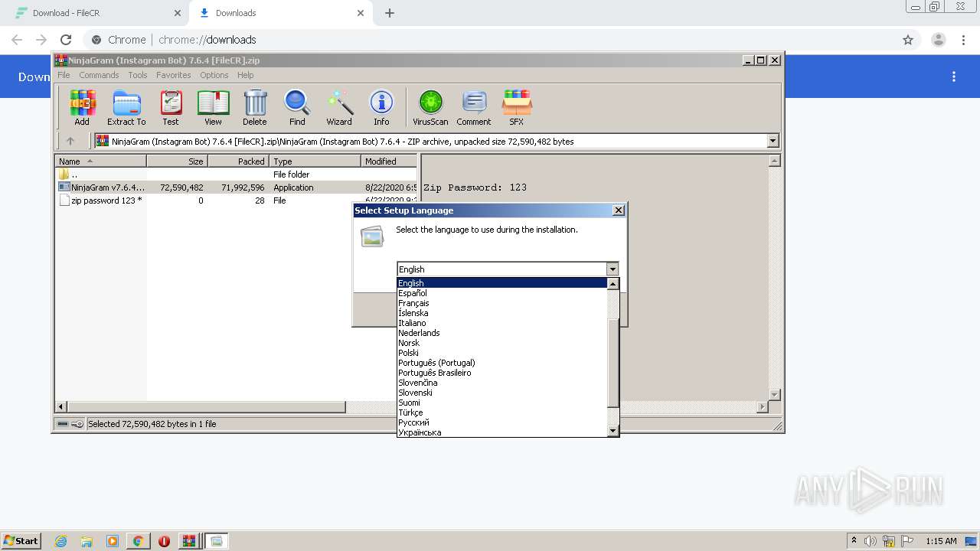Image resolution: width=980 pixels, height=551 pixels.
Task: Select Polski in the language list
Action: [501, 353]
